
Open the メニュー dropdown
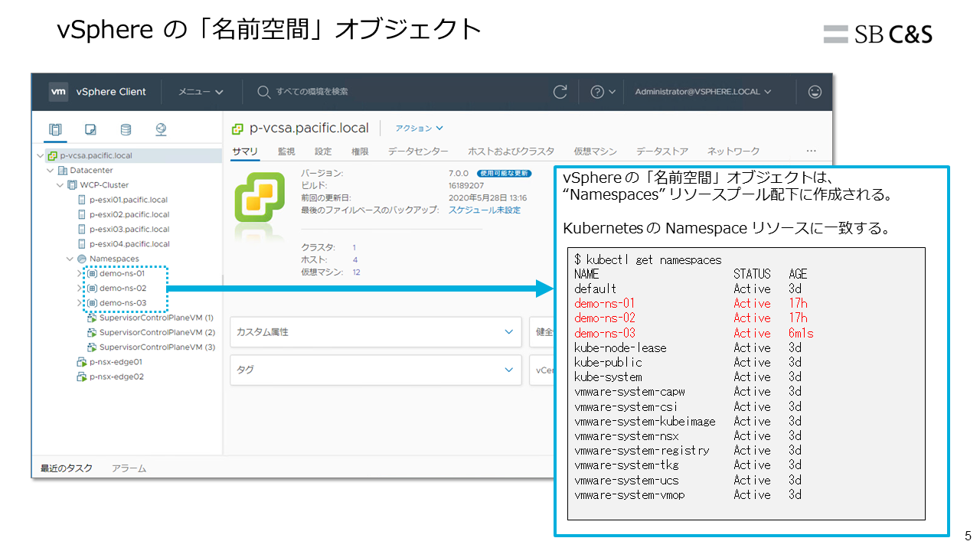coord(201,92)
